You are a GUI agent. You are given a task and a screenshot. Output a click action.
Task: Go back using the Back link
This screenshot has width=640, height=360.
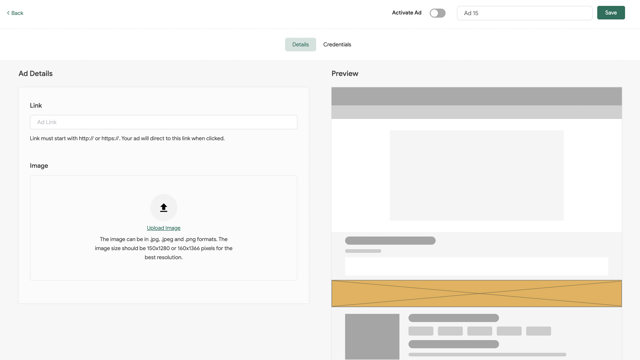(15, 13)
